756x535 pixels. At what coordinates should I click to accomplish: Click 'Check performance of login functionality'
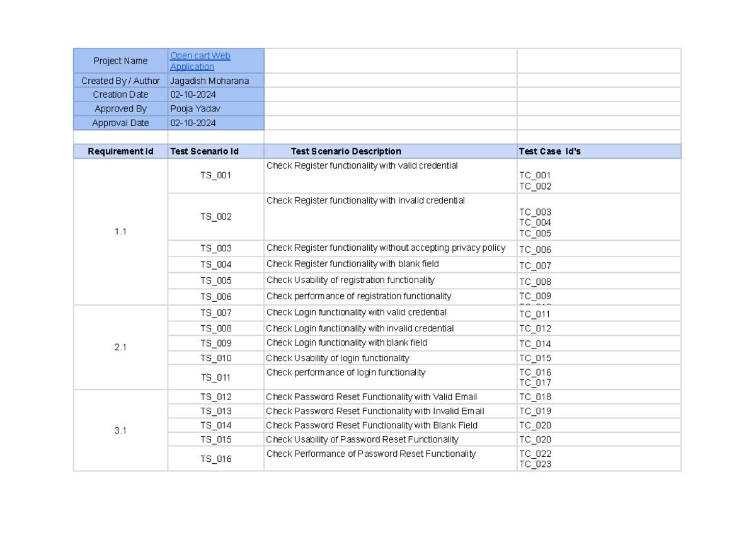coord(346,372)
